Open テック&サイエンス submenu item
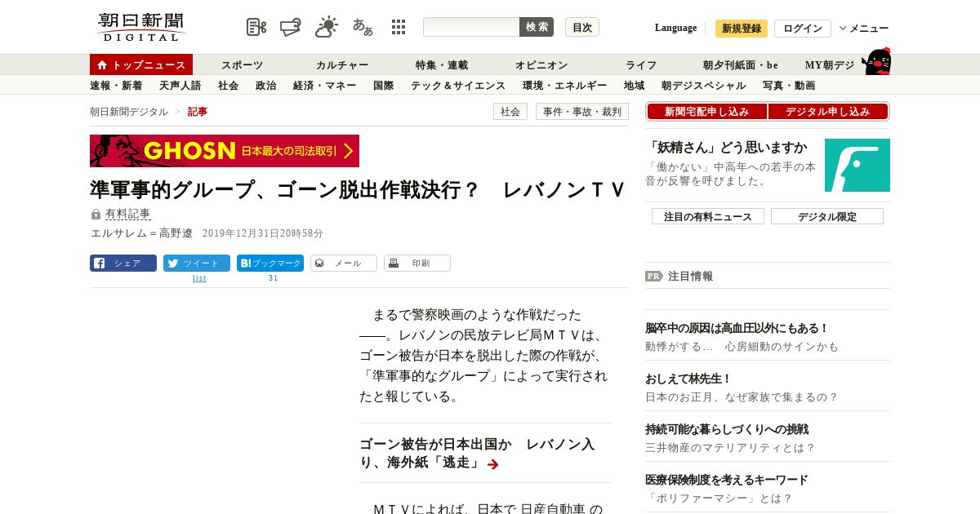Screen dimensions: 980x514 pyautogui.click(x=458, y=85)
